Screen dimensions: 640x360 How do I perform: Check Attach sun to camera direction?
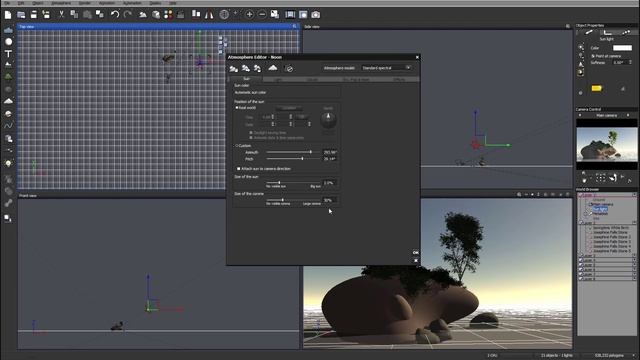pos(239,169)
